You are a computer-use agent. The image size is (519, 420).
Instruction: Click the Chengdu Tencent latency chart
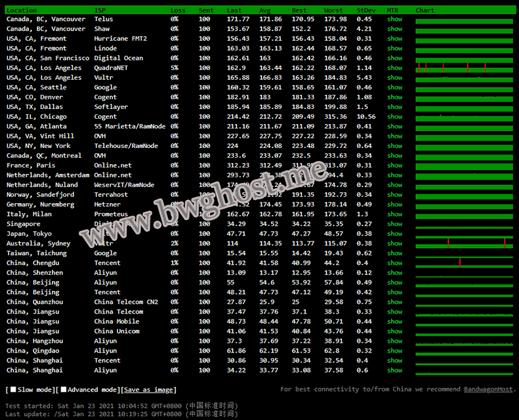[x=463, y=263]
